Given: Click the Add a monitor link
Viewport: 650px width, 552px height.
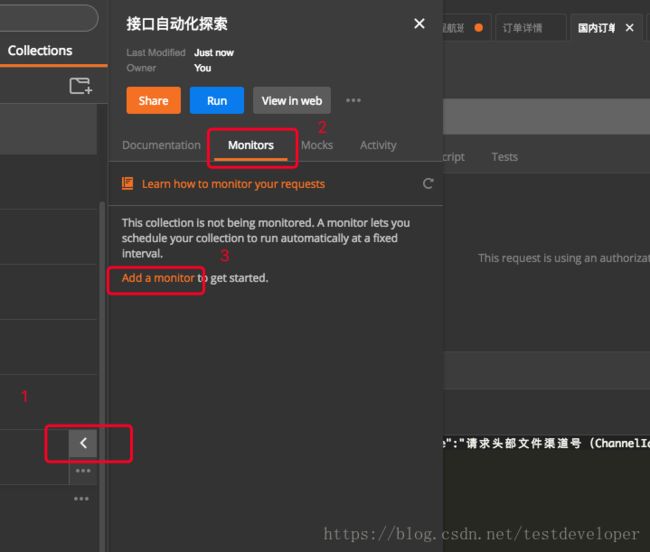Looking at the screenshot, I should pos(158,278).
